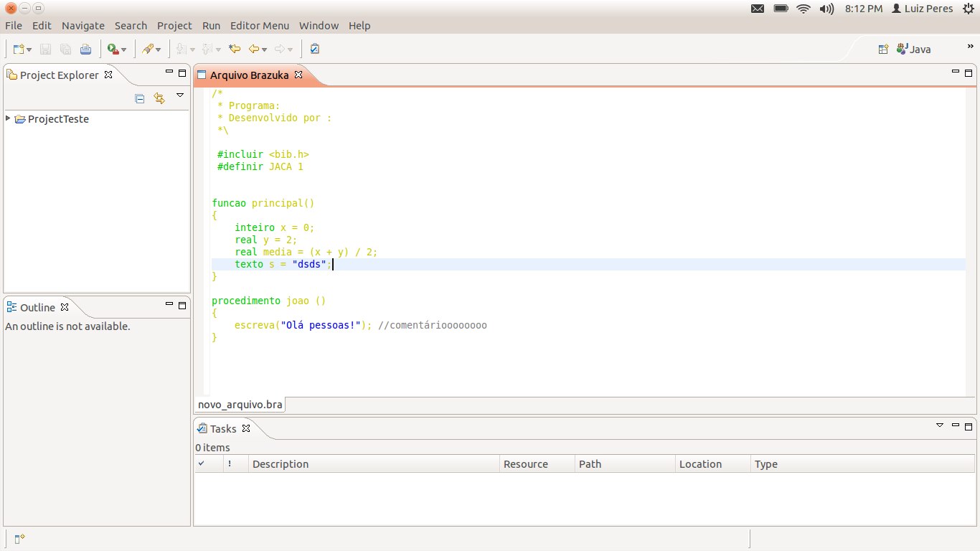Open the Search menu
980x551 pixels.
pyautogui.click(x=131, y=25)
